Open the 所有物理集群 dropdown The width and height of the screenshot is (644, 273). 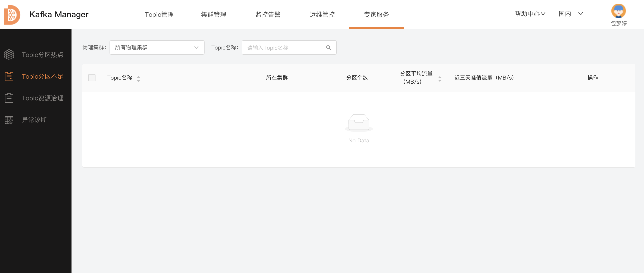point(157,47)
